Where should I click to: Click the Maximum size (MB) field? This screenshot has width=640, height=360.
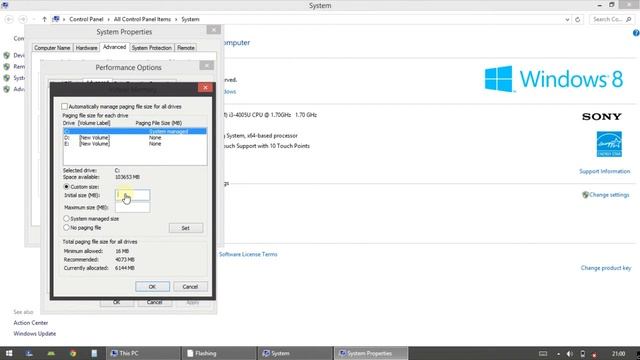[133, 207]
